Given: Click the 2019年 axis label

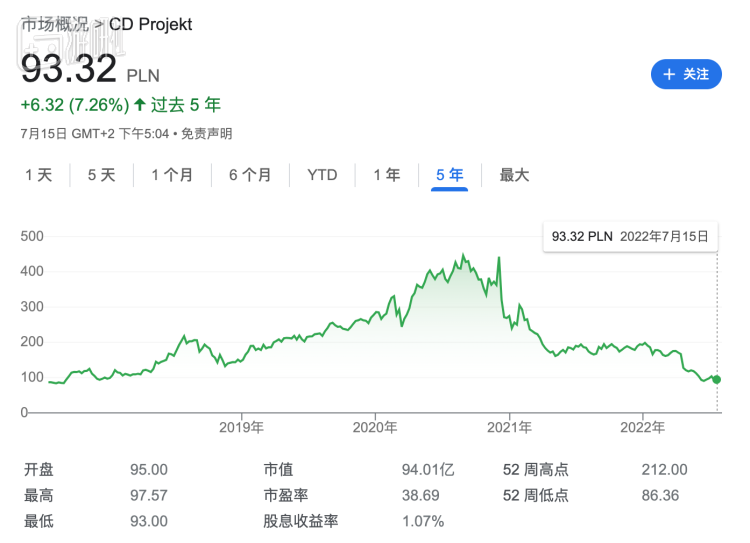Looking at the screenshot, I should click(242, 427).
